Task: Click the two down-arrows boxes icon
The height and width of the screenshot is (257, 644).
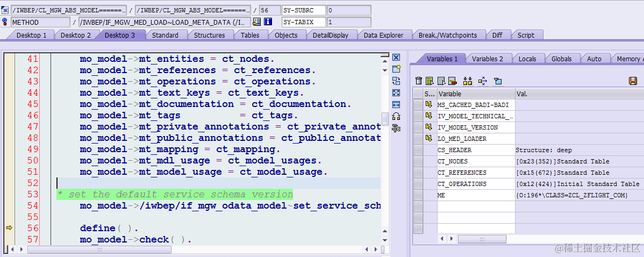Action: 467,81
